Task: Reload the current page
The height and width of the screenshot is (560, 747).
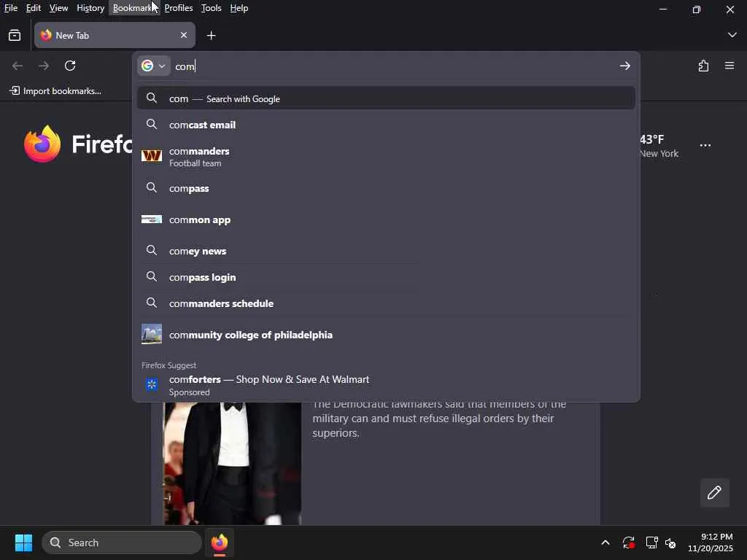Action: [x=70, y=66]
